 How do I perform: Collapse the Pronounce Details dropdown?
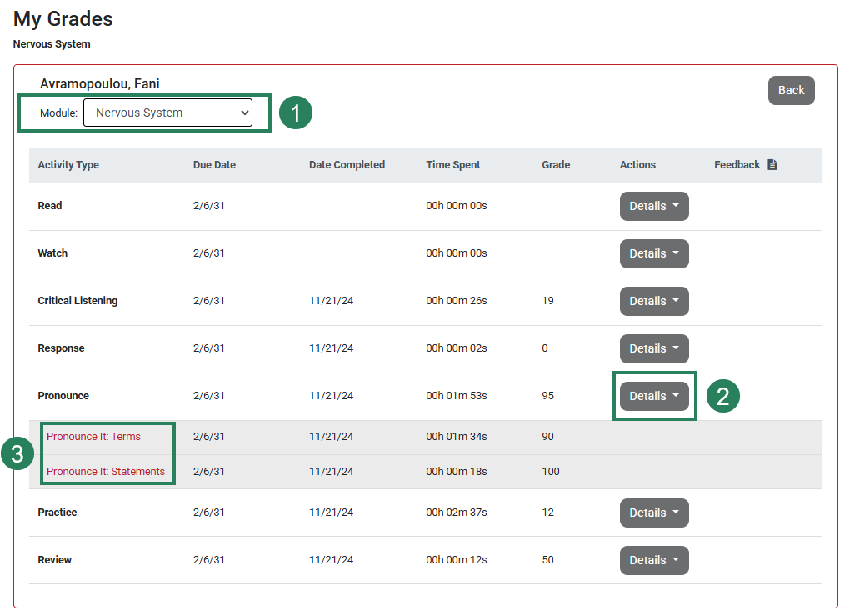[x=653, y=396]
